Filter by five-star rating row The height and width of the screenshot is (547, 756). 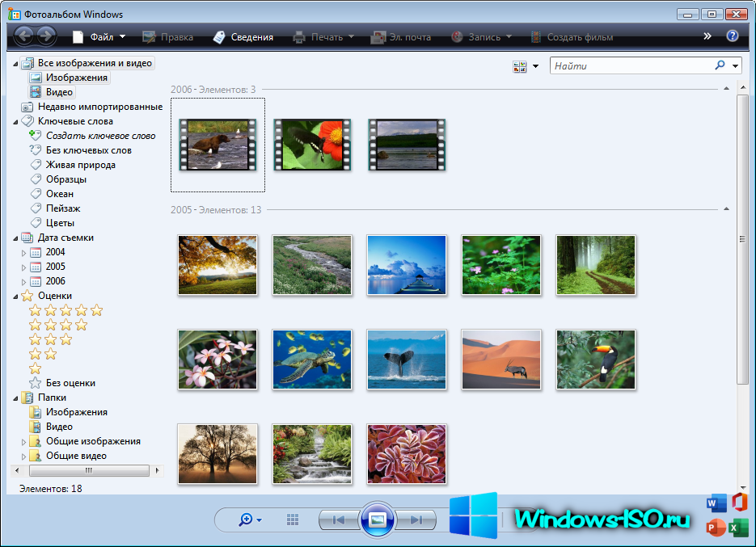(x=65, y=310)
